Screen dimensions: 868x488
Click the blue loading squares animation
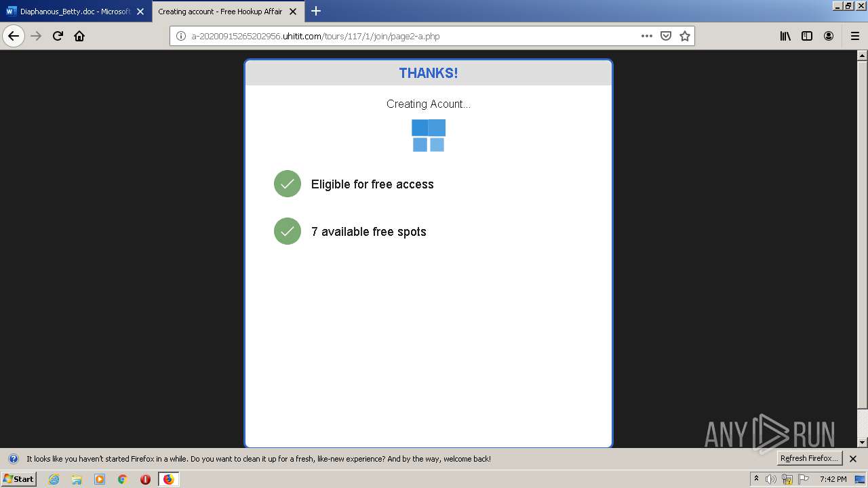[x=429, y=136]
